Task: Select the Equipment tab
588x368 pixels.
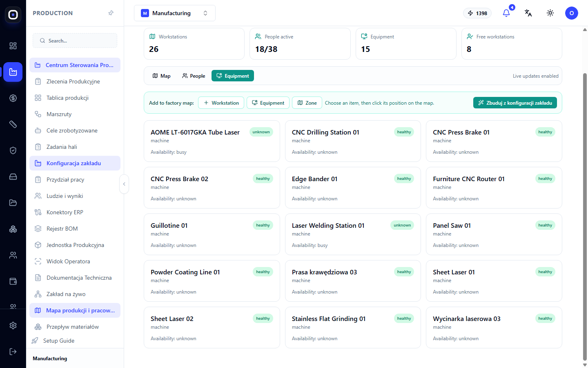Action: tap(233, 76)
